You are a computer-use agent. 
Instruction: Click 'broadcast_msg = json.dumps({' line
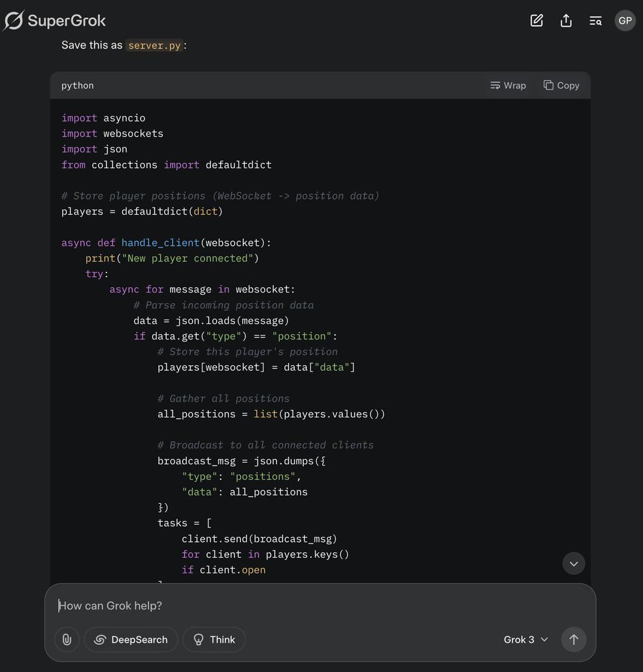click(x=241, y=460)
